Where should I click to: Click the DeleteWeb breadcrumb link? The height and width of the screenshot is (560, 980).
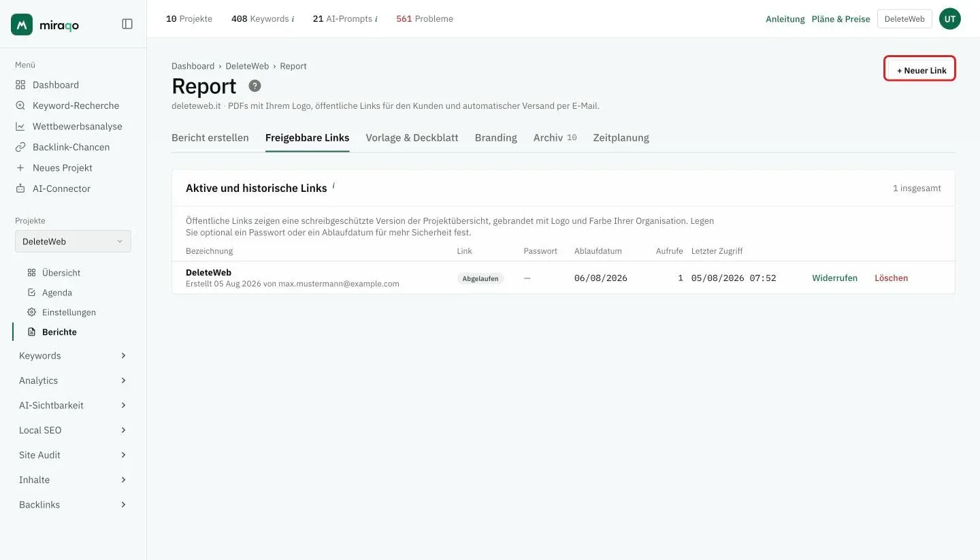coord(248,66)
